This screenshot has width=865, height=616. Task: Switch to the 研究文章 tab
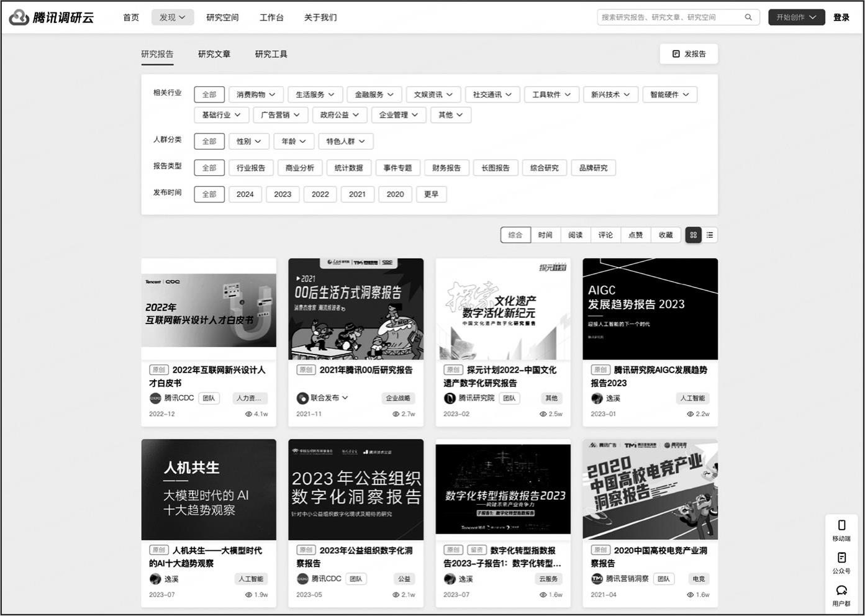[x=214, y=54]
